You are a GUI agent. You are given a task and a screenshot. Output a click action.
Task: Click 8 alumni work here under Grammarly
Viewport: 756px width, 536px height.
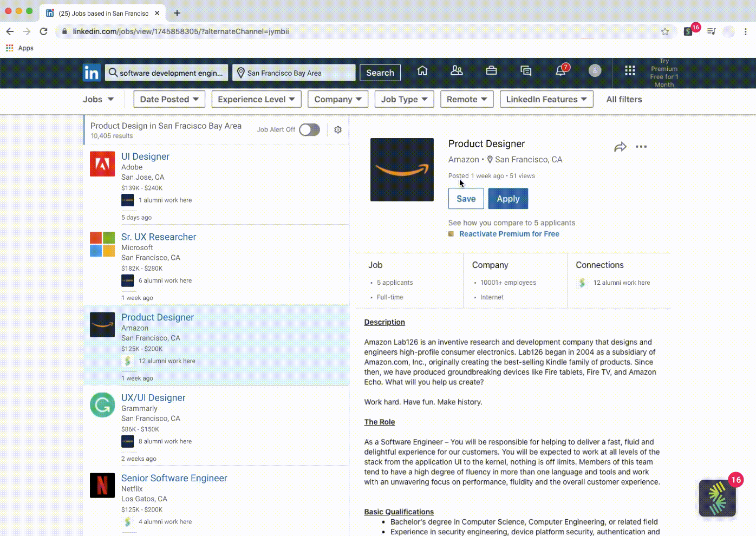click(x=165, y=441)
